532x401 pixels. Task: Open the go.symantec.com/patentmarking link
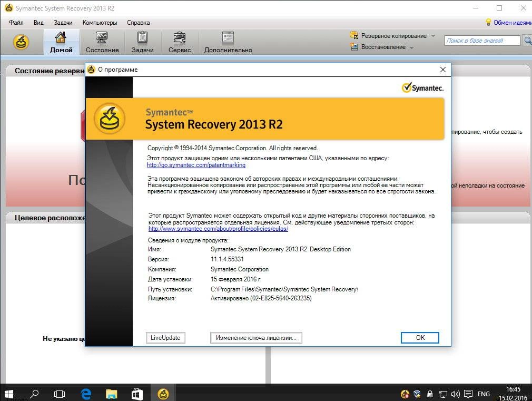[196, 165]
